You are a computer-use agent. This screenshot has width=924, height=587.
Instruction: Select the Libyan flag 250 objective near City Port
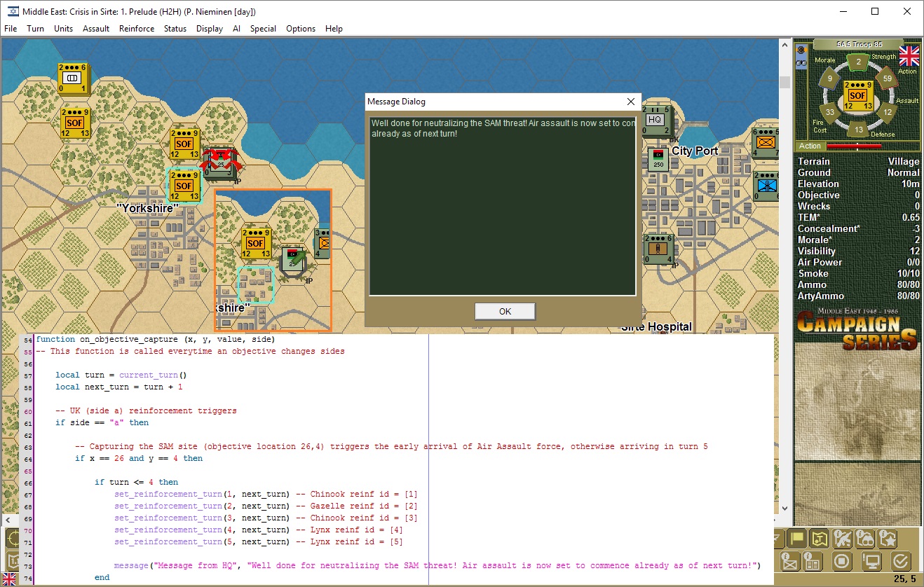(658, 159)
